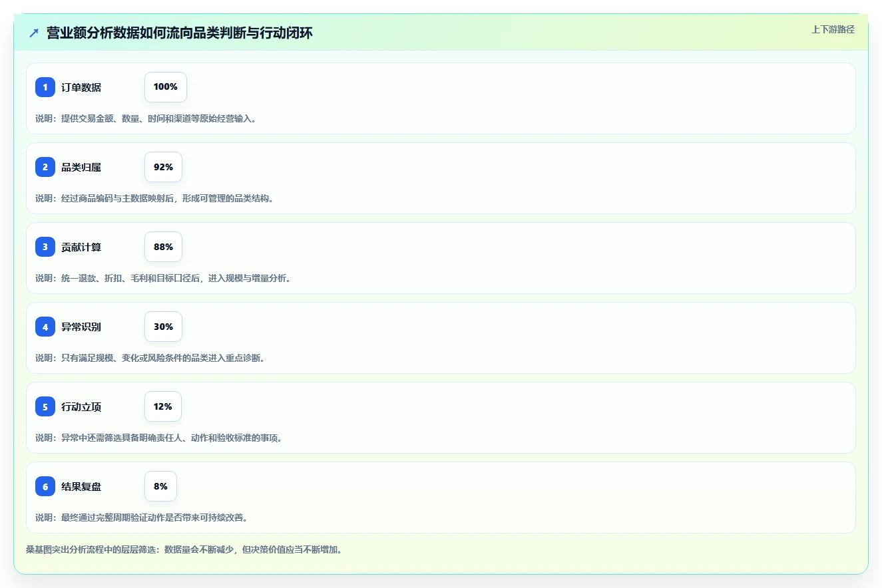Click the 8% value chip
The height and width of the screenshot is (588, 882).
pos(160,486)
